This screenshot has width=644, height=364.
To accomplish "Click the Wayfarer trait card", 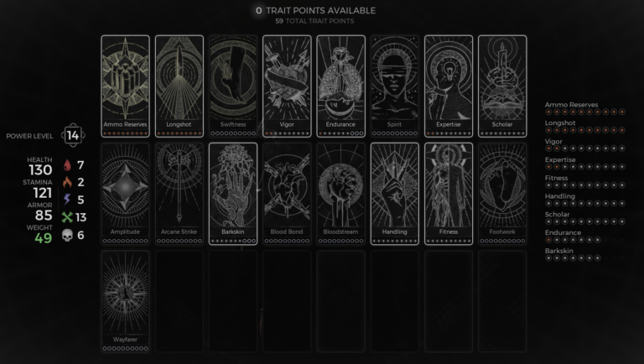I will (125, 302).
